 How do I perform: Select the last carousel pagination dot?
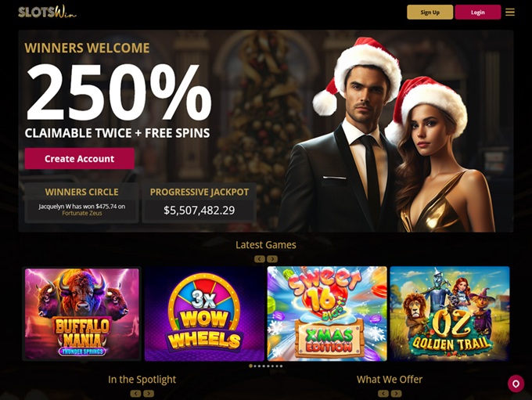[282, 366]
